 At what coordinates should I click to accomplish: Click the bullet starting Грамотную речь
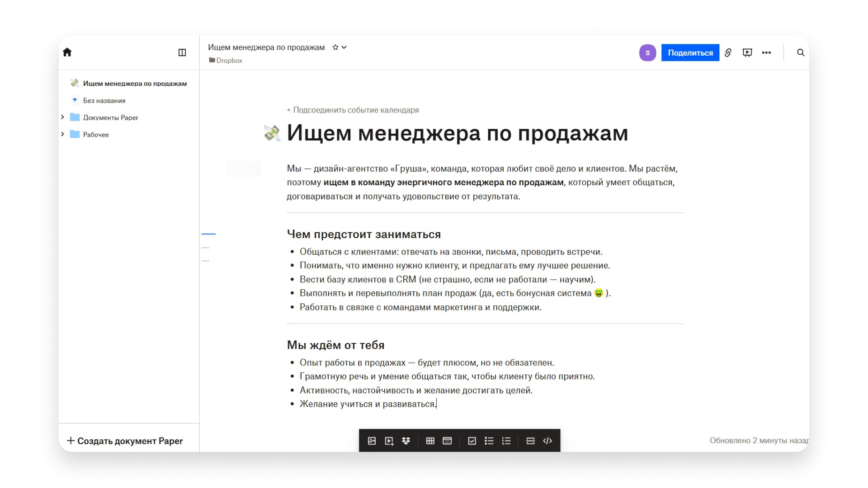[447, 376]
